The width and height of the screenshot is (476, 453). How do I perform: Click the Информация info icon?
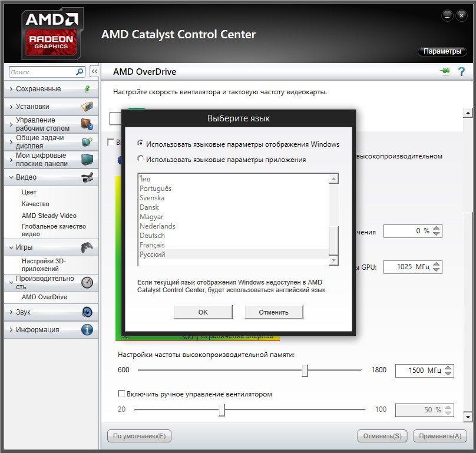(x=87, y=330)
